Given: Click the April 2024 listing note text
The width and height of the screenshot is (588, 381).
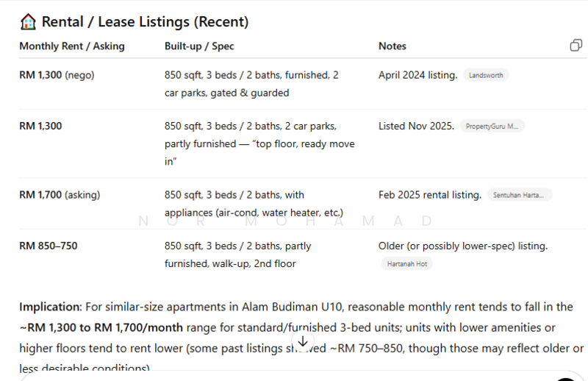Looking at the screenshot, I should [x=417, y=75].
